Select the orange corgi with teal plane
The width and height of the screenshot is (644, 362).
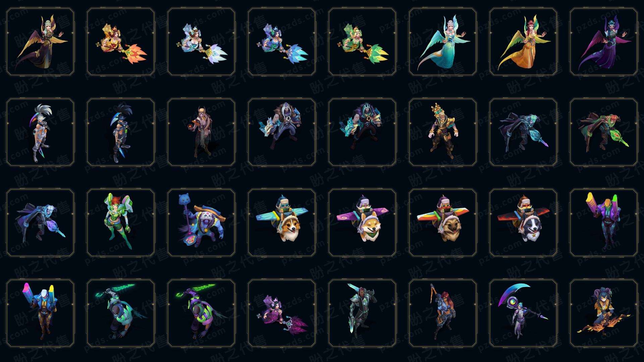pos(282,223)
